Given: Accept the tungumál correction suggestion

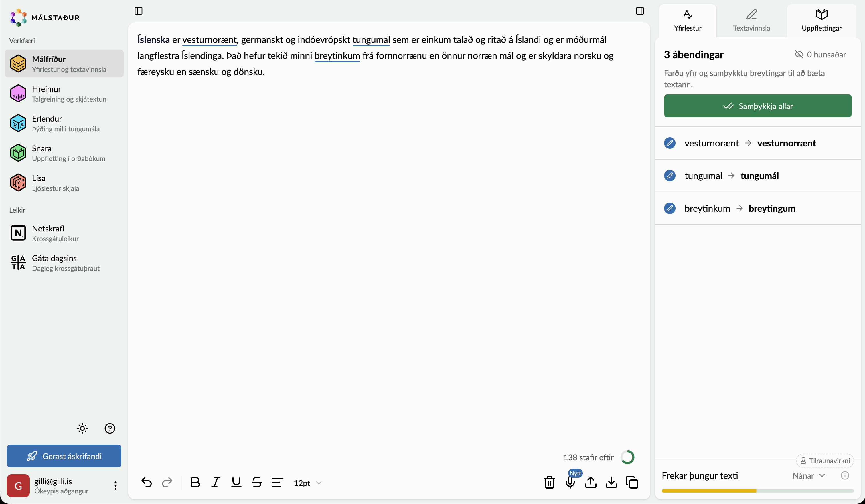Looking at the screenshot, I should [x=758, y=176].
